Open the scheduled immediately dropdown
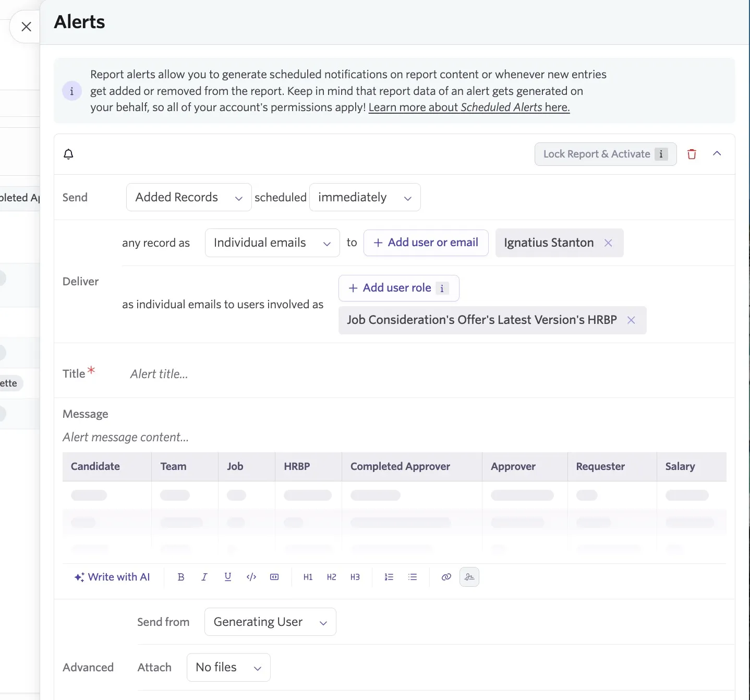The height and width of the screenshot is (700, 750). [x=365, y=197]
